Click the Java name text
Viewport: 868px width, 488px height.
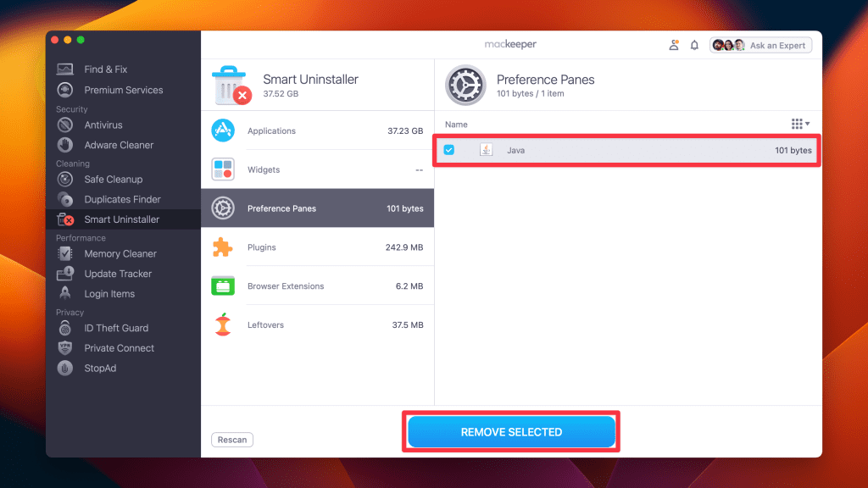tap(515, 150)
